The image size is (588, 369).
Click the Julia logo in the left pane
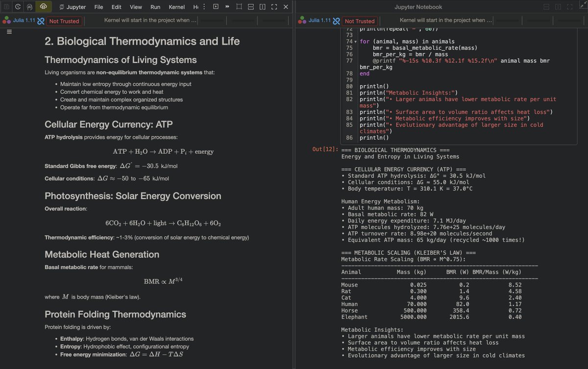click(x=6, y=21)
